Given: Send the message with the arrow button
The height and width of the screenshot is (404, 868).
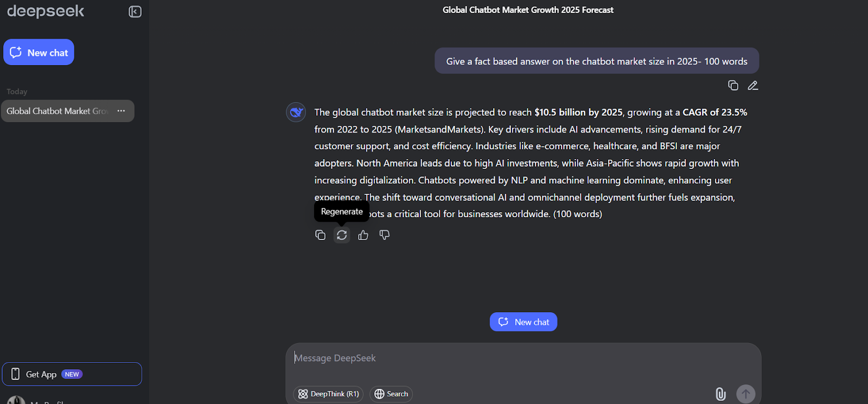Looking at the screenshot, I should tap(745, 394).
